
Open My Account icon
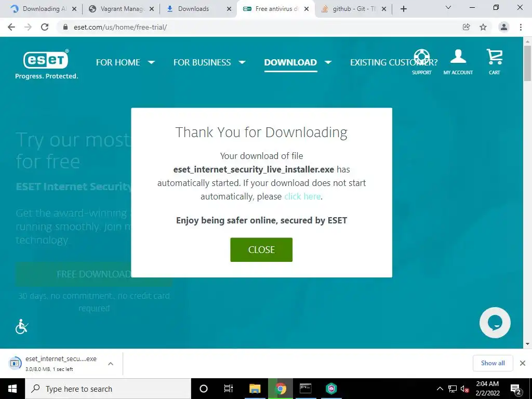(458, 61)
